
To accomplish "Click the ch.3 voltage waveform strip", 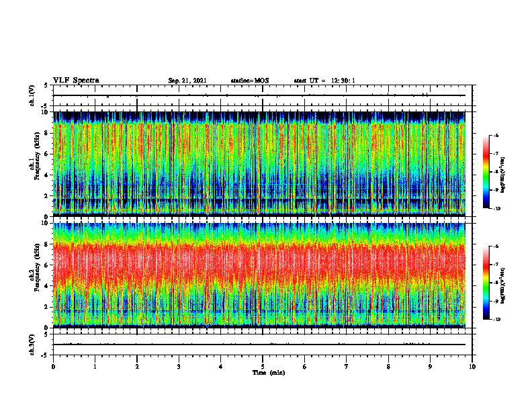I will (263, 345).
